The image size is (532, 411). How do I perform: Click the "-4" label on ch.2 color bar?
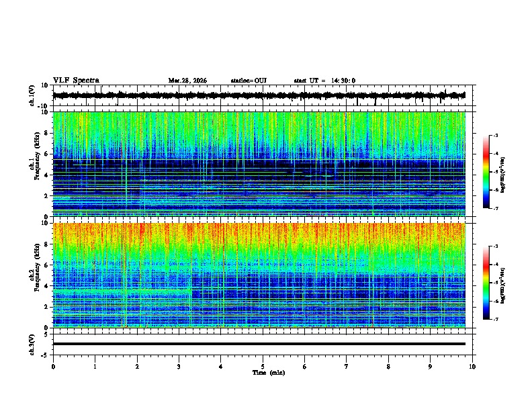(x=496, y=265)
